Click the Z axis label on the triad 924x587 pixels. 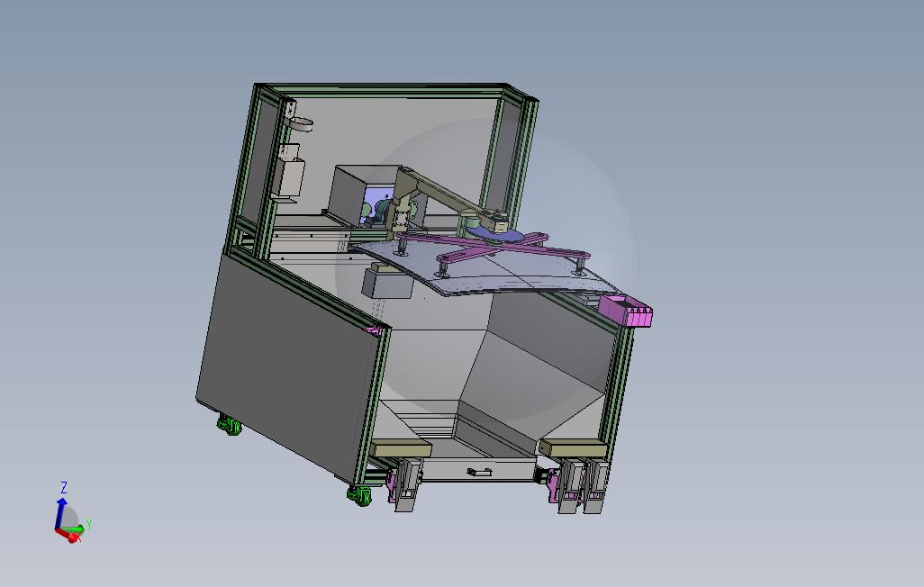(x=64, y=487)
